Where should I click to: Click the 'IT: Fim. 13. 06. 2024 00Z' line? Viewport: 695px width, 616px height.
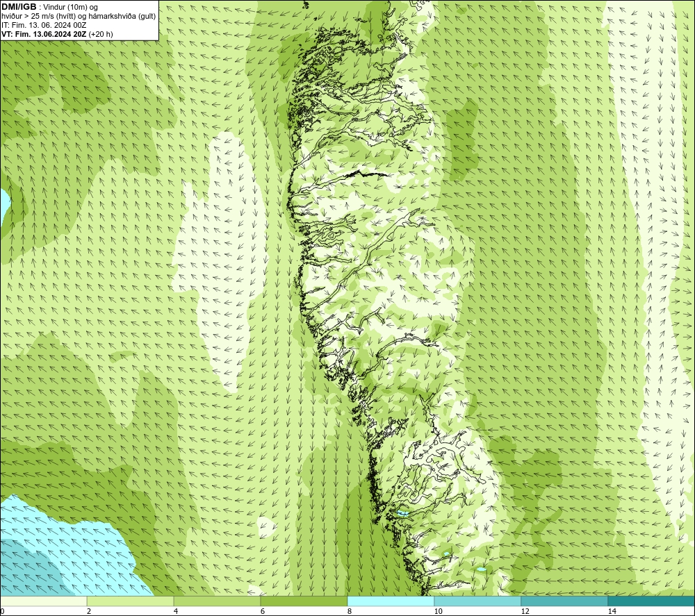(x=44, y=25)
